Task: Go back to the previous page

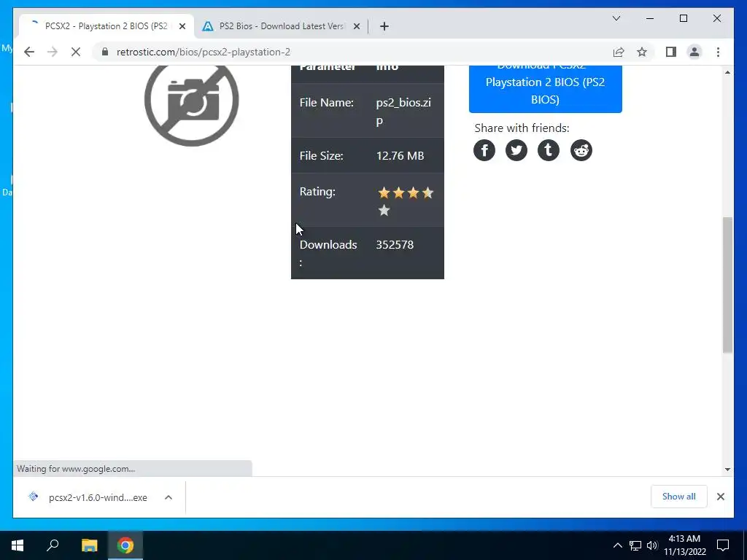Action: (x=29, y=52)
